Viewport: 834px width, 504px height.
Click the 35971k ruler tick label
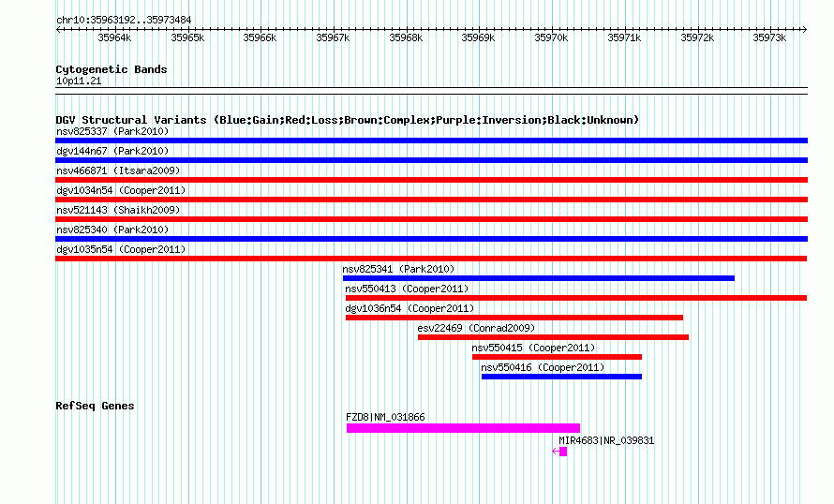[x=624, y=37]
